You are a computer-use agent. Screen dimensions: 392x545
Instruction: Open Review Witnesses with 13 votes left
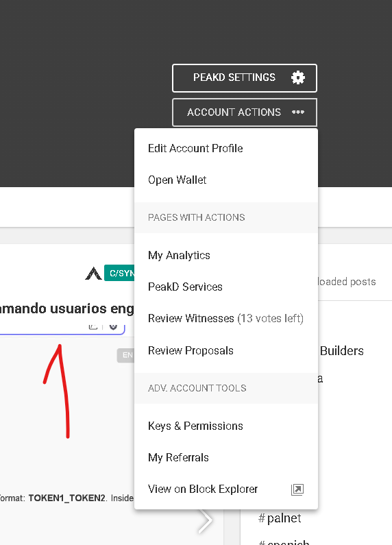[226, 318]
